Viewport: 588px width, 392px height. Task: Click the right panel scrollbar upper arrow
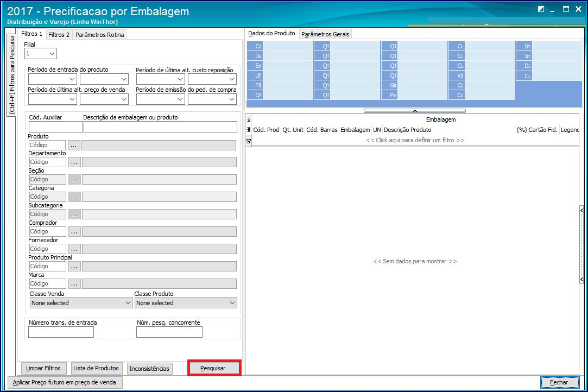click(581, 211)
